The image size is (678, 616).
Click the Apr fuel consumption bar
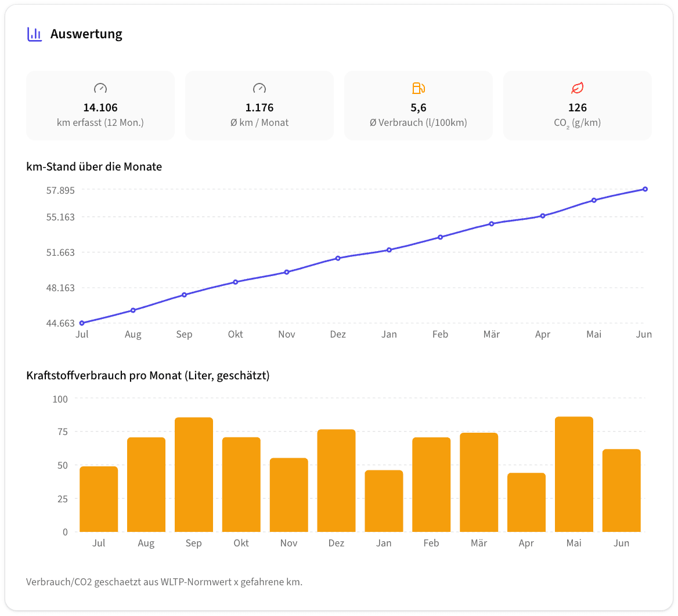pyautogui.click(x=526, y=502)
